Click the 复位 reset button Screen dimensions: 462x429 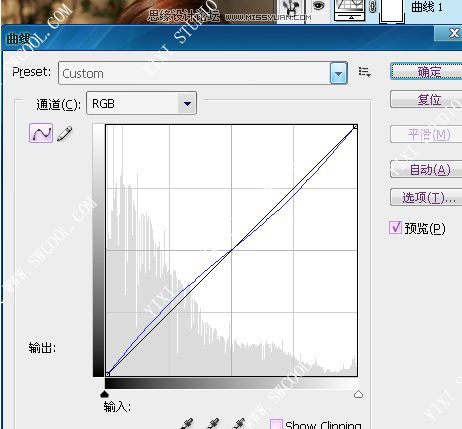pyautogui.click(x=427, y=99)
